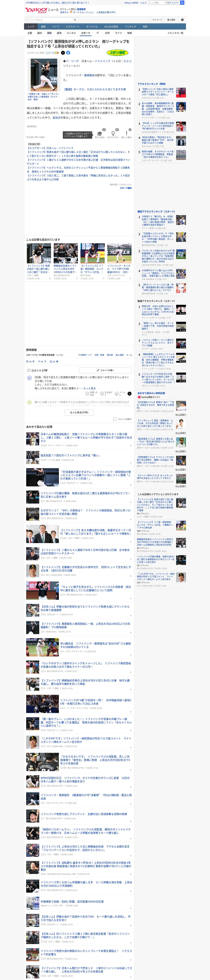210x980 pixels.
Task: Click the トピックス一覧 link
Action: point(175,33)
